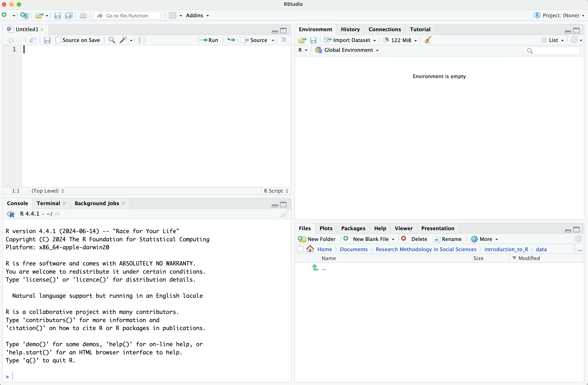Open the Packages tab
588x385 pixels.
353,228
